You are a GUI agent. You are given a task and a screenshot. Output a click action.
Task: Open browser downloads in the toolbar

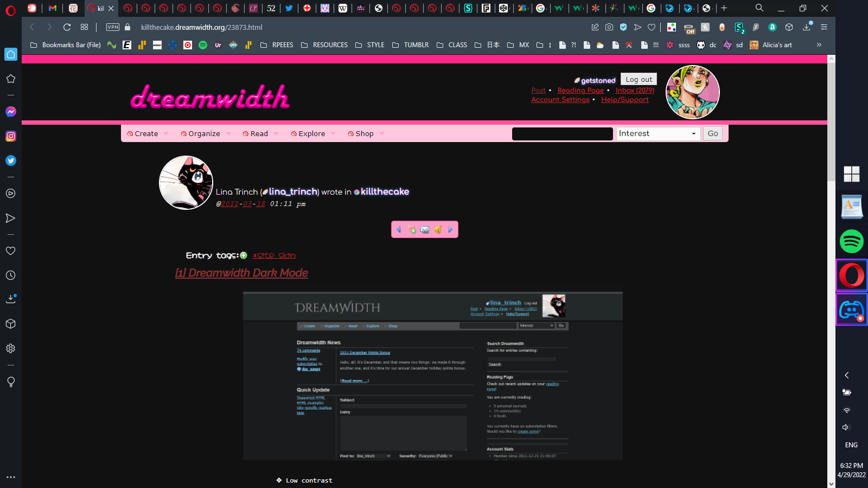[807, 27]
